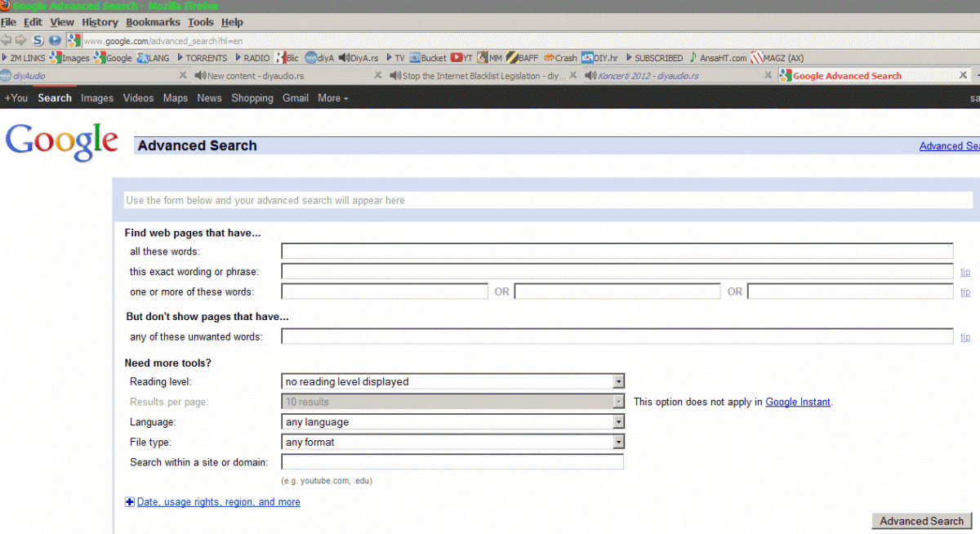Viewport: 980px width, 534px height.
Task: Open the AnsaHT.com bookmark
Action: pyautogui.click(x=717, y=58)
